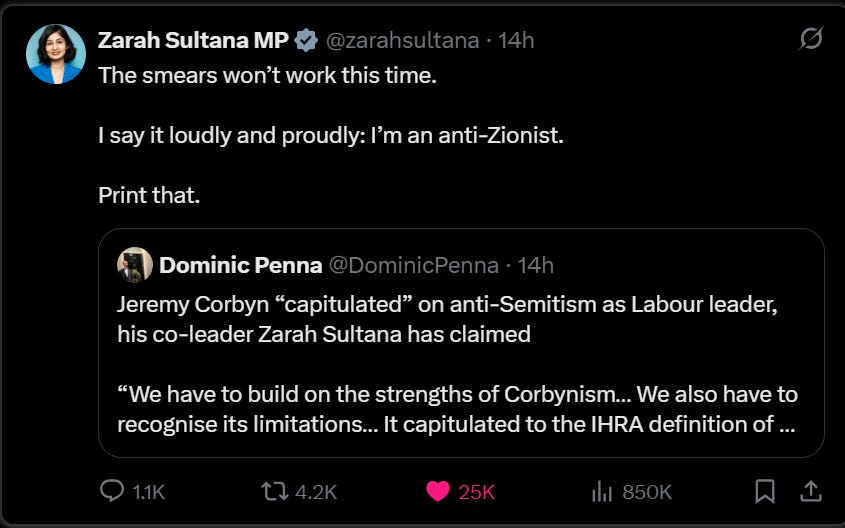This screenshot has height=528, width=845.
Task: Click the verified badge beside Zarah Sultana MP
Action: 307,40
